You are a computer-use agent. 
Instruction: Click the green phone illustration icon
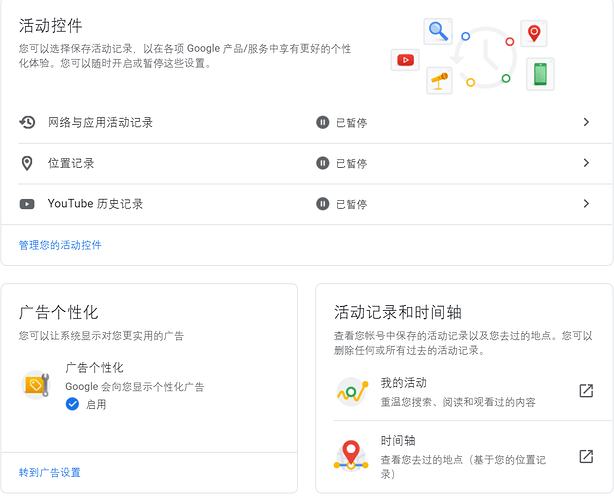[x=540, y=74]
